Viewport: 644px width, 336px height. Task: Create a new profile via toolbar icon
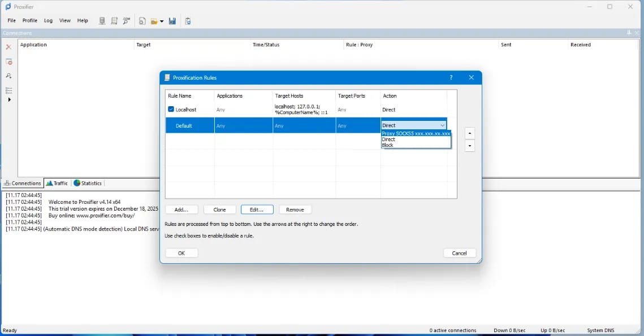click(x=142, y=21)
